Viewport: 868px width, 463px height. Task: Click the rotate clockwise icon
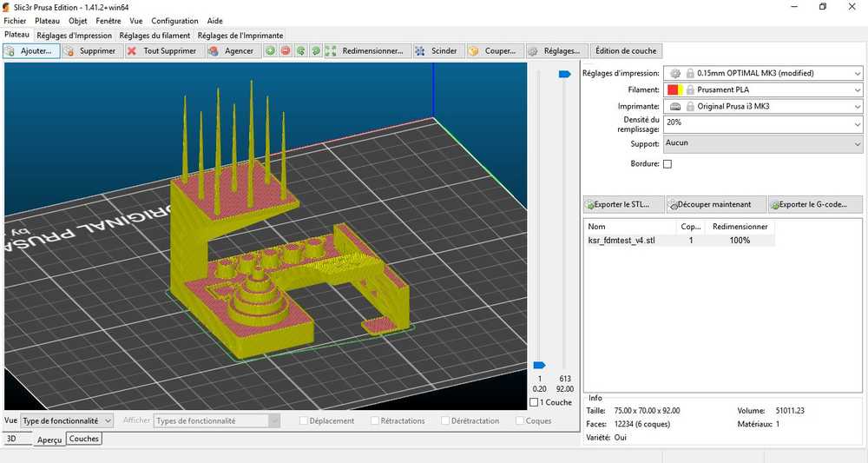pyautogui.click(x=316, y=51)
